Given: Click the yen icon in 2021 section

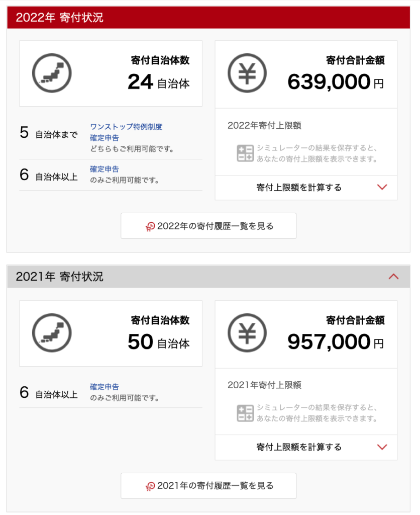Looking at the screenshot, I should [x=247, y=333].
